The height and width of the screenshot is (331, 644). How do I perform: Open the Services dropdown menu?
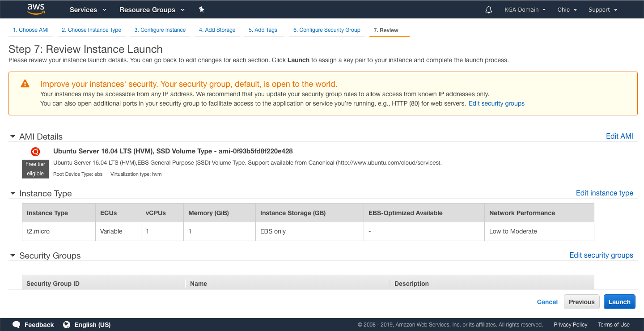click(x=88, y=10)
